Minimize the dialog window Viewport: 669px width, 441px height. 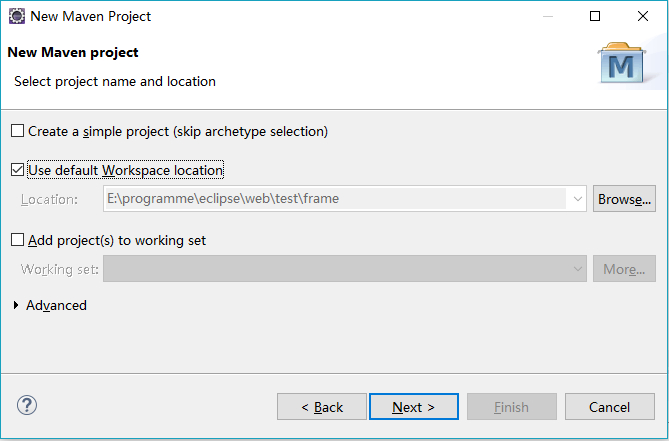pos(548,16)
